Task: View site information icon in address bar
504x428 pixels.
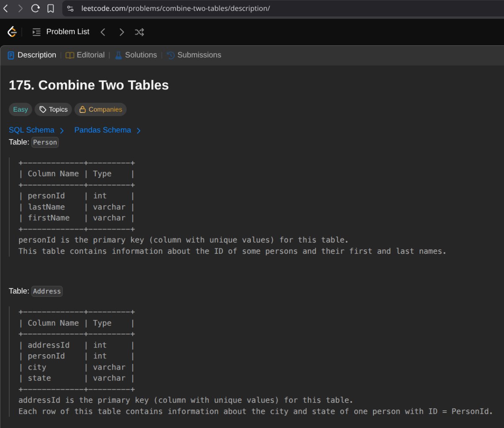Action: click(x=71, y=8)
